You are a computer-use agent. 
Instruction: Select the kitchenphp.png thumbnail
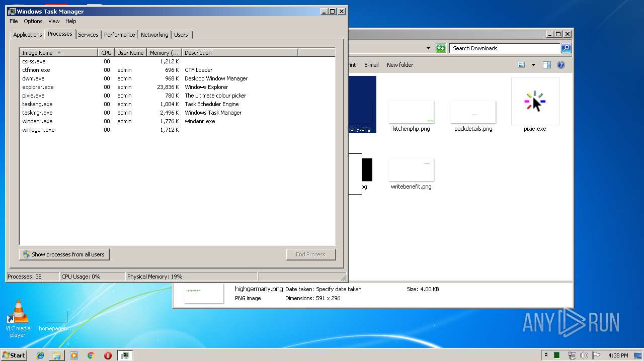411,112
